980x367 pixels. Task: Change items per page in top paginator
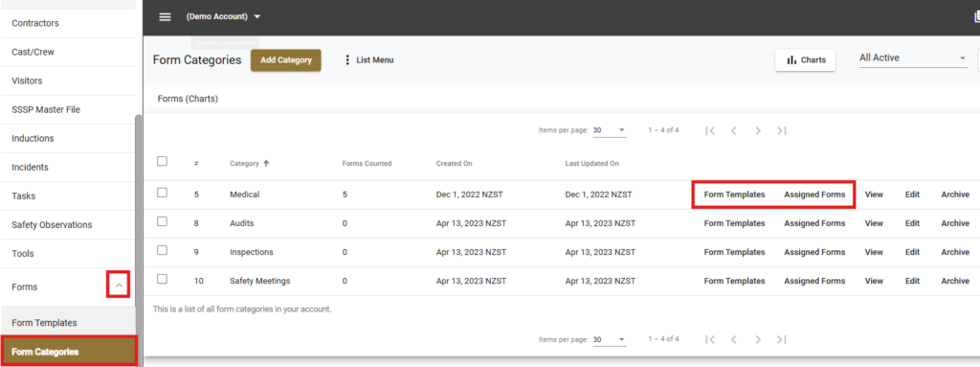tap(610, 130)
